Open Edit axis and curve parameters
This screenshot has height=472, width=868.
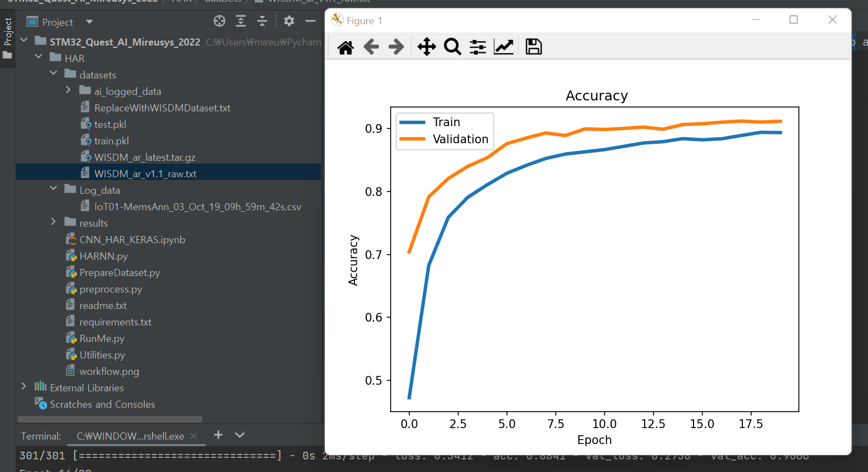(504, 47)
